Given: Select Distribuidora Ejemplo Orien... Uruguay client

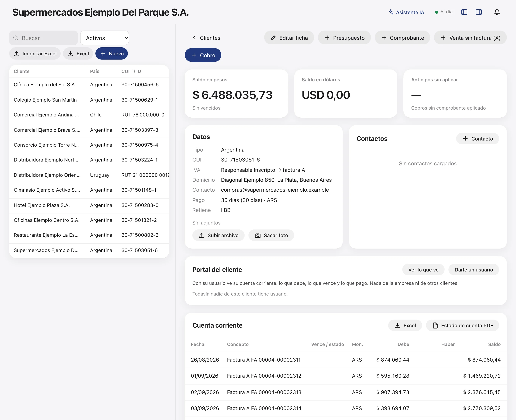Looking at the screenshot, I should pos(89,175).
